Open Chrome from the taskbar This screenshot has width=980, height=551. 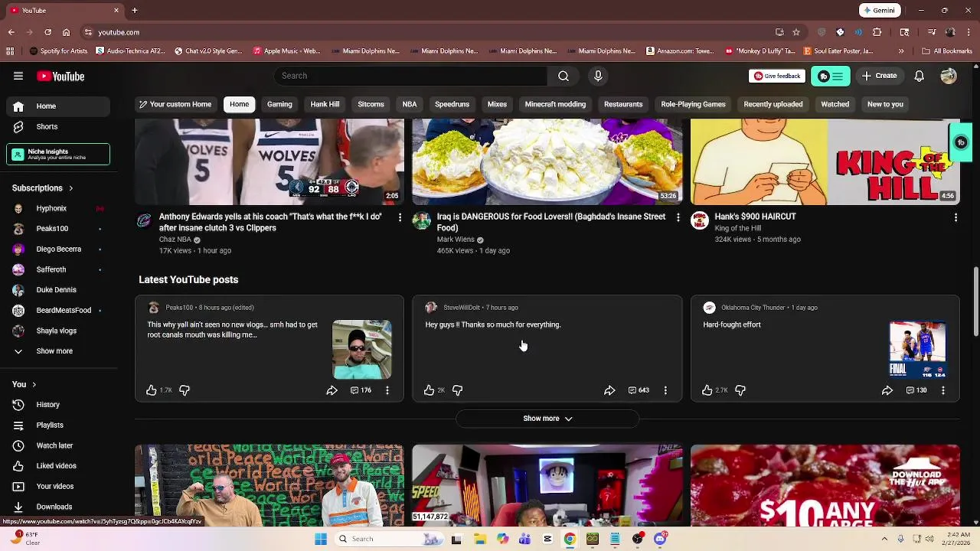570,539
